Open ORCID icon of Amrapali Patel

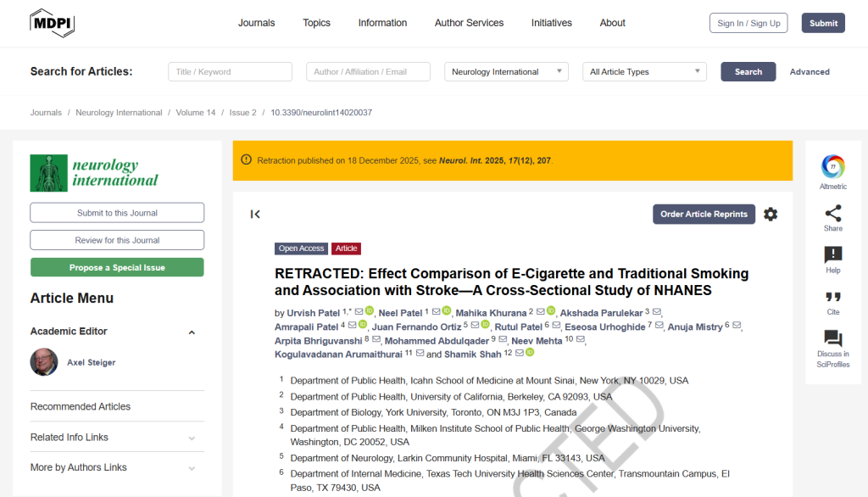(363, 325)
